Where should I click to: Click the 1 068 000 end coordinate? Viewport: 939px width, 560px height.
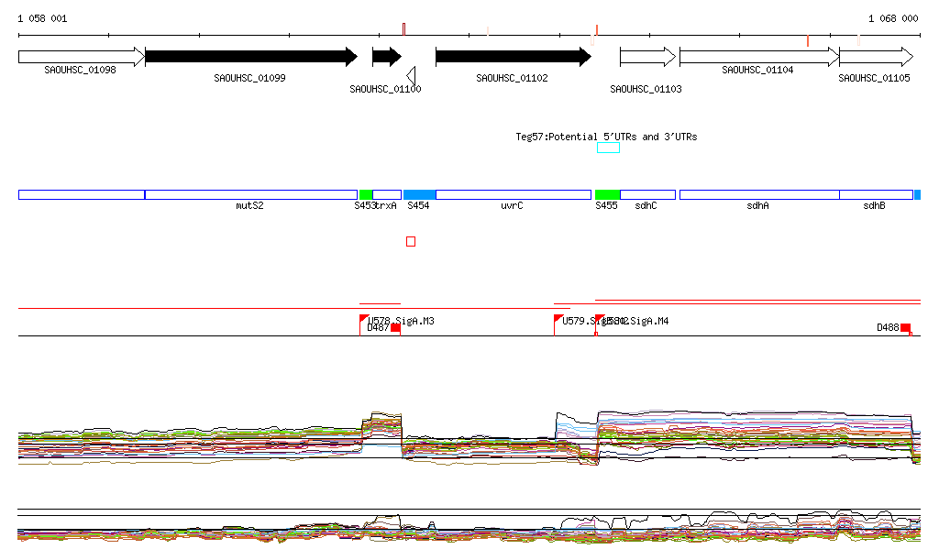pyautogui.click(x=893, y=18)
